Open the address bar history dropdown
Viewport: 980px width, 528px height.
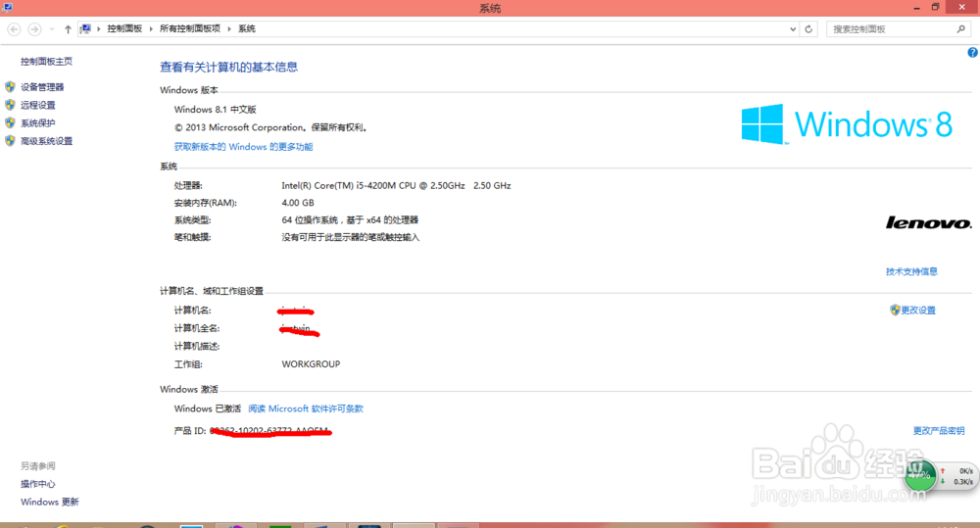(793, 29)
